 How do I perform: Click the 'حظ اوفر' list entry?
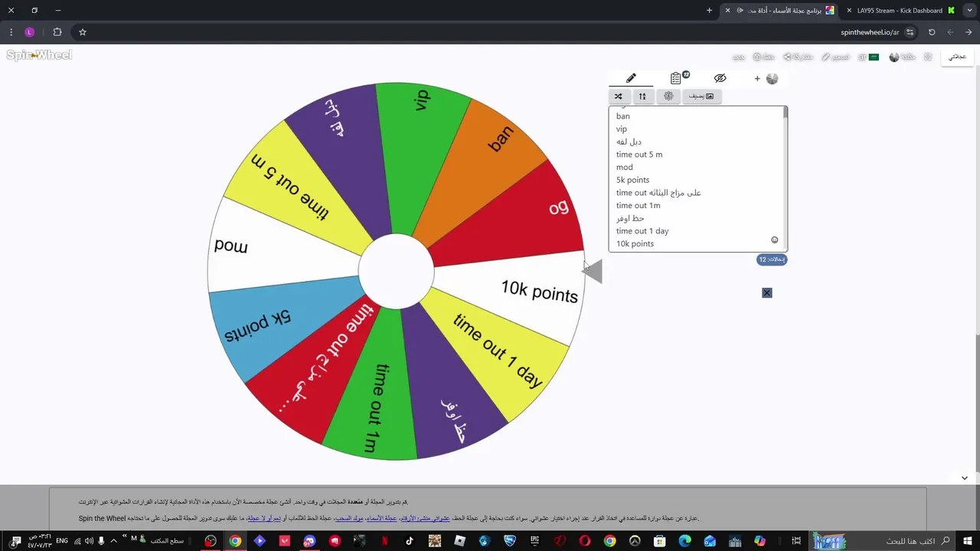[630, 218]
